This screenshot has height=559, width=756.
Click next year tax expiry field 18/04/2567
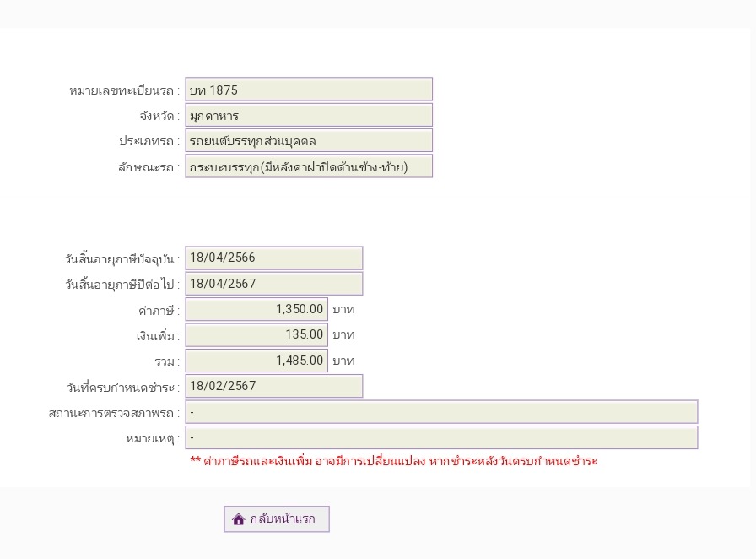pos(274,284)
